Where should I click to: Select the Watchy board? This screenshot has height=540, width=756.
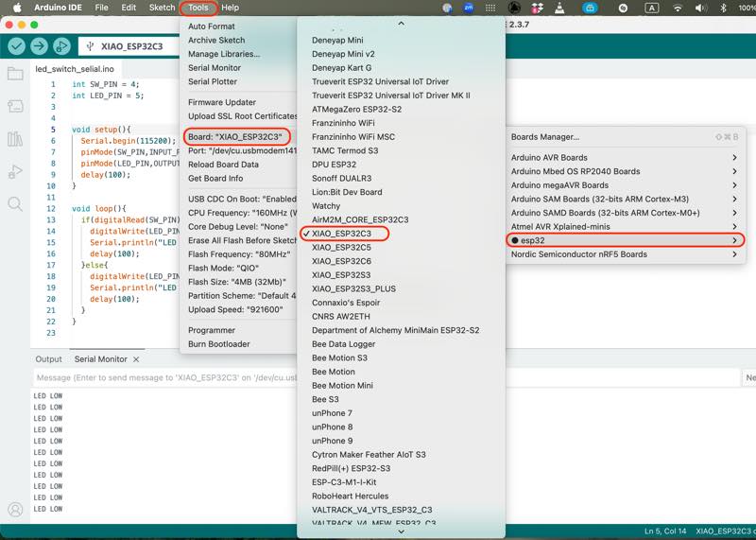[x=326, y=206]
